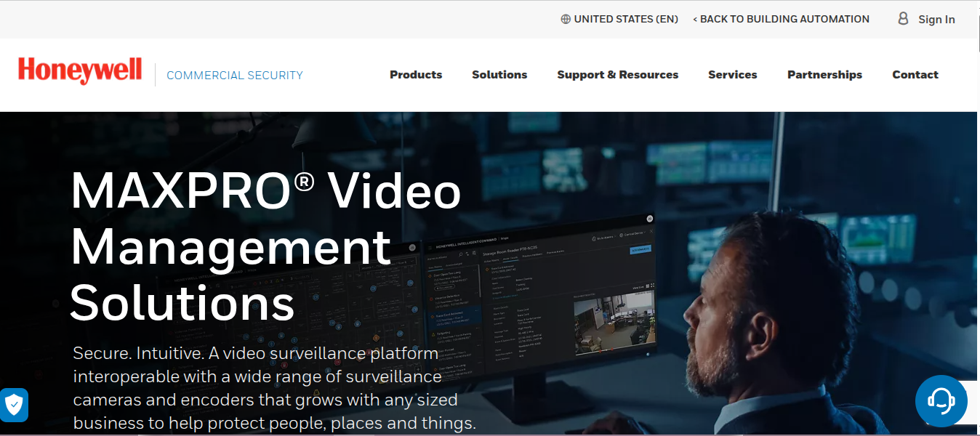Click the 'Secure. Intuitive.' description paragraph
This screenshot has width=980, height=436.
274,389
